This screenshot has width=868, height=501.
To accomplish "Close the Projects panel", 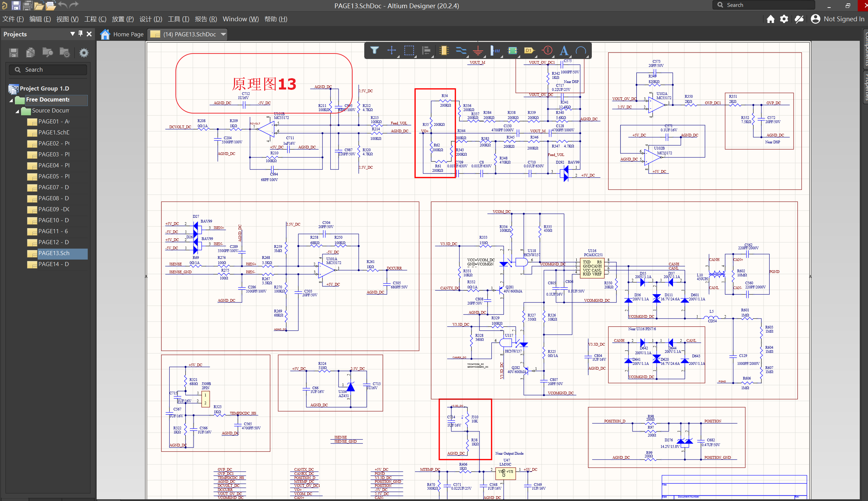I will pos(89,34).
